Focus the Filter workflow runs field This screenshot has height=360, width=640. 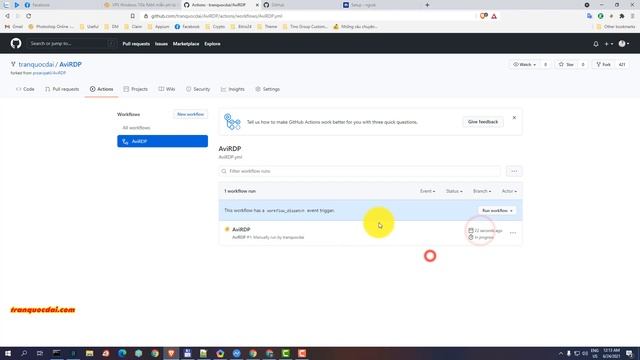(360, 171)
